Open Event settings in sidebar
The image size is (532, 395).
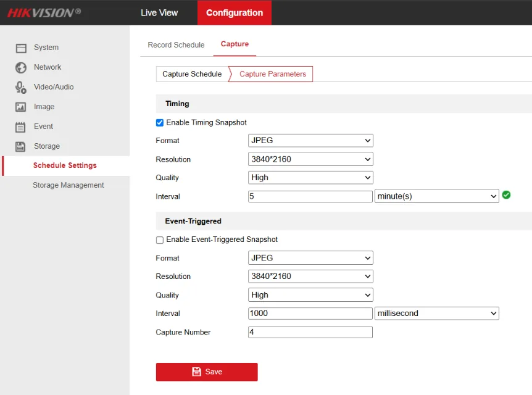click(43, 127)
